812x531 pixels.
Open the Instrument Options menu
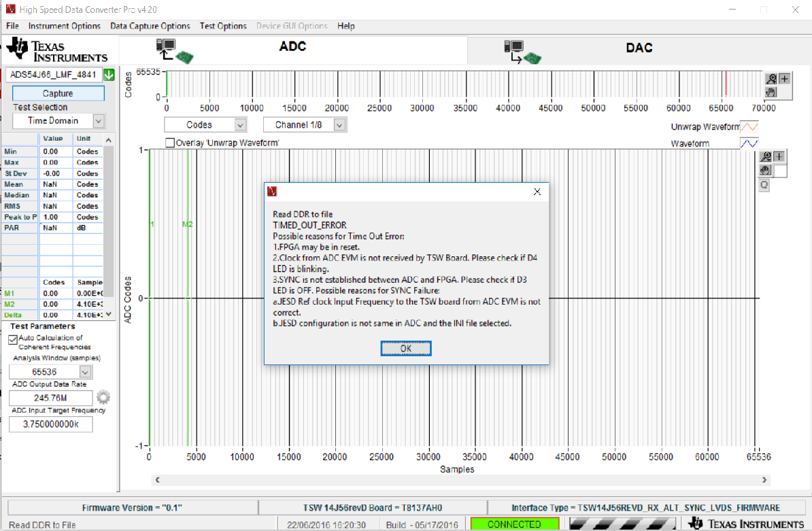coord(64,26)
